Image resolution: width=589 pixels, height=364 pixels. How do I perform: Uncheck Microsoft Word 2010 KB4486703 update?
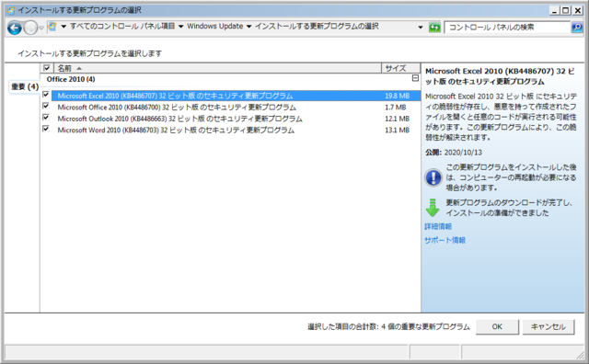[46, 129]
